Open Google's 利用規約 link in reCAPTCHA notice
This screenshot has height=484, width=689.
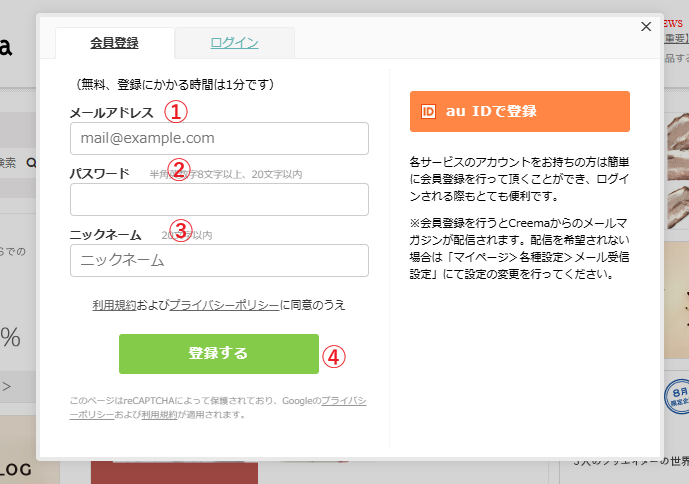pyautogui.click(x=160, y=414)
